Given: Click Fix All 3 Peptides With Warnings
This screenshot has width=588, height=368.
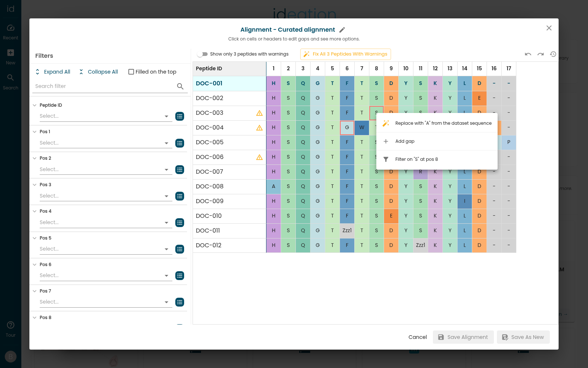Looking at the screenshot, I should 345,54.
